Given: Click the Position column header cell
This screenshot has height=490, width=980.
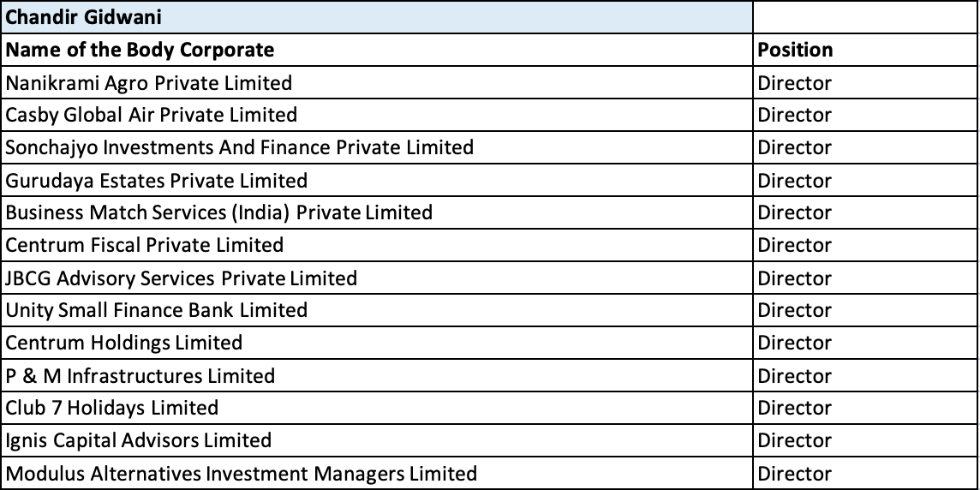Looking at the screenshot, I should click(x=865, y=50).
